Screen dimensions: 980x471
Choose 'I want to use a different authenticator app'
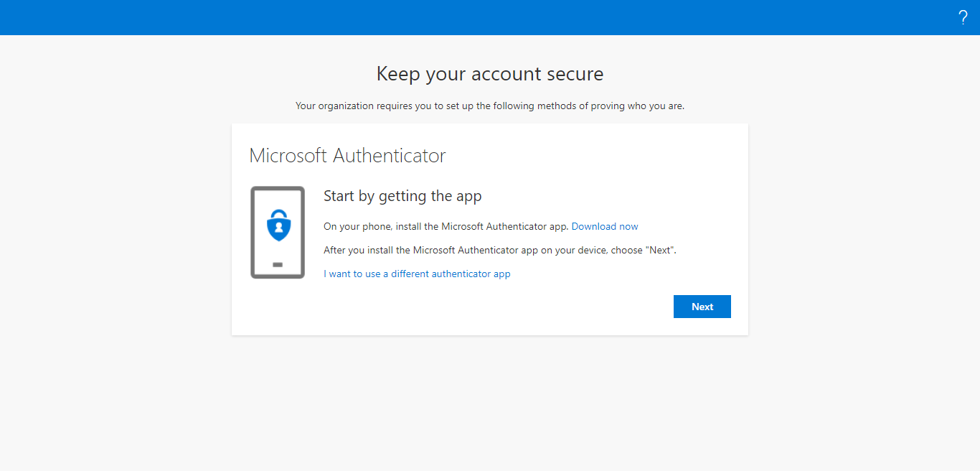(417, 274)
